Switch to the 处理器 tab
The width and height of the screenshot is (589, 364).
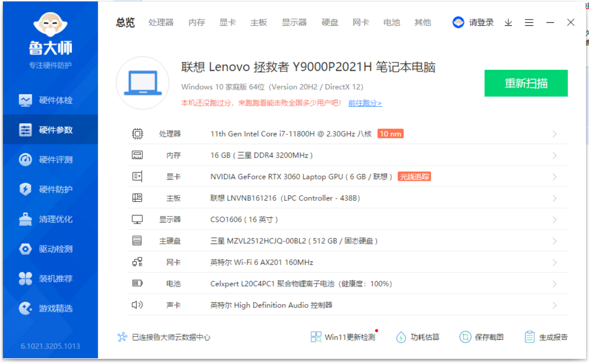pos(161,22)
